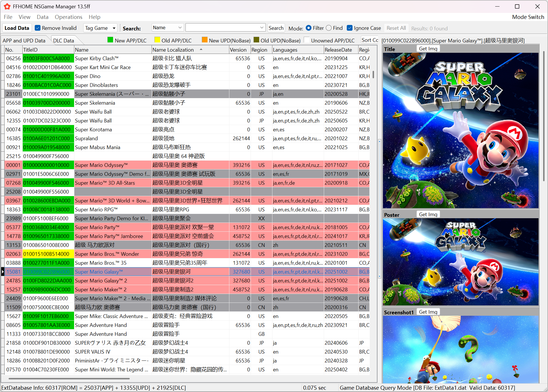Toggle the Remove Invalid checkbox
This screenshot has height=392, width=548.
(x=38, y=28)
